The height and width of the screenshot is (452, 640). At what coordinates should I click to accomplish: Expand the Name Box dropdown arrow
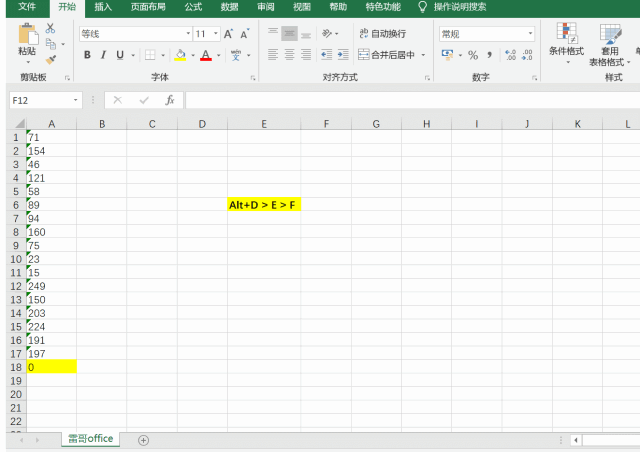click(x=77, y=100)
